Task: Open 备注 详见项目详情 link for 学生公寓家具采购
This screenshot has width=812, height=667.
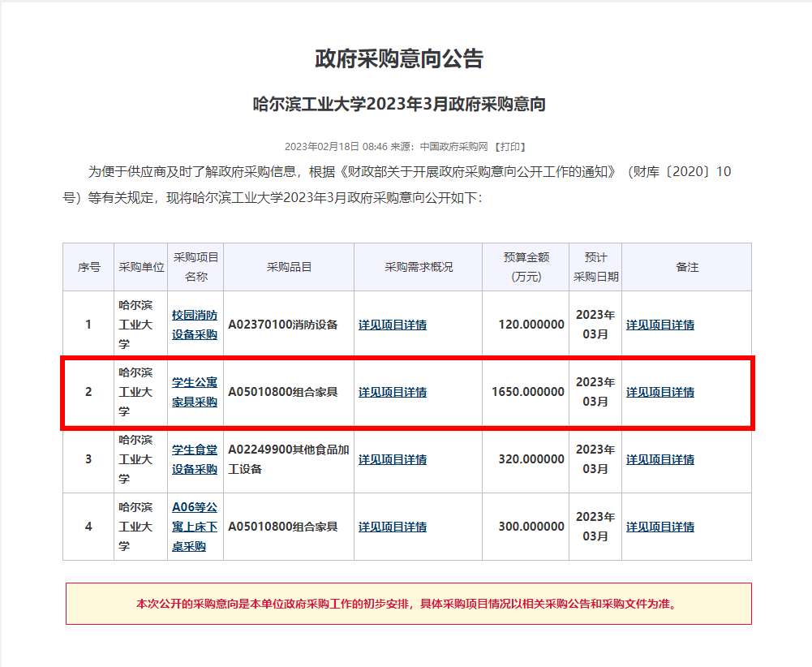Action: (x=660, y=392)
